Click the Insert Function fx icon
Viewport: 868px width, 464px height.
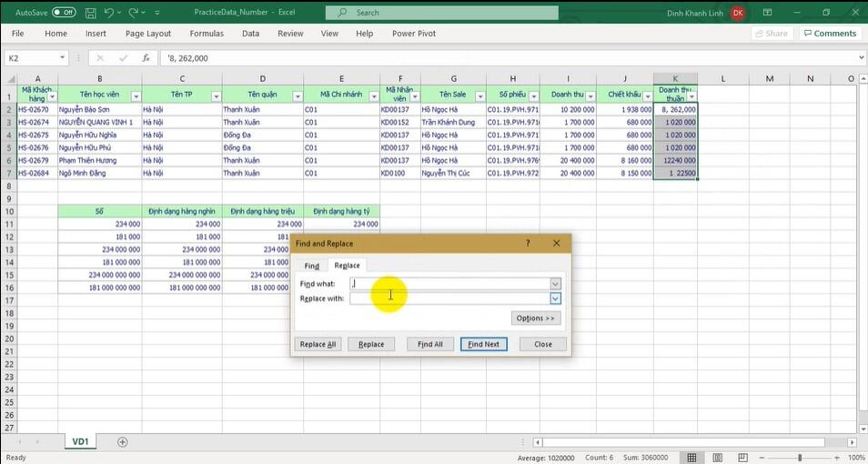(146, 57)
